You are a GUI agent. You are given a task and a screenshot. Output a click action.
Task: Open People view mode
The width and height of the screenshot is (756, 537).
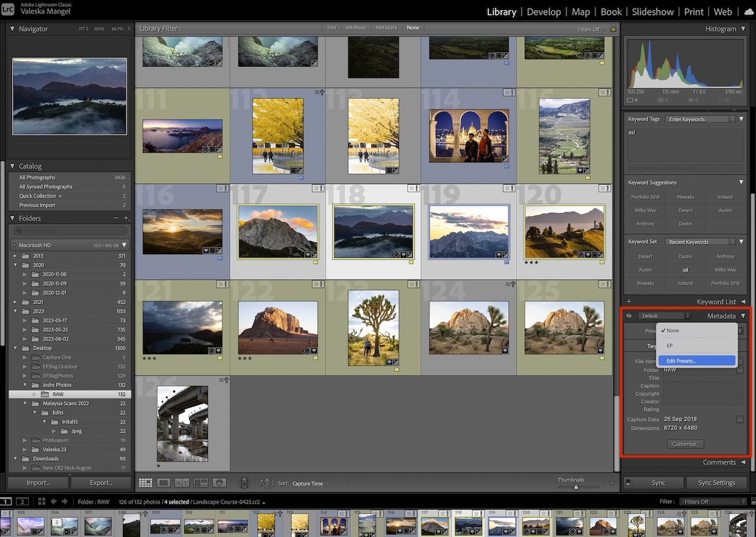tap(219, 483)
